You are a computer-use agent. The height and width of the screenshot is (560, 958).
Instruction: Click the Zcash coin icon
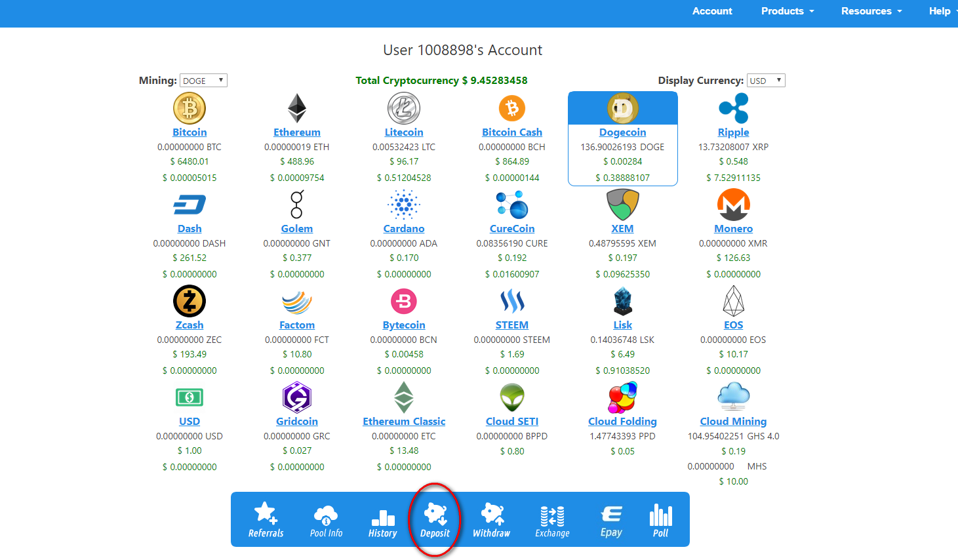pos(190,301)
